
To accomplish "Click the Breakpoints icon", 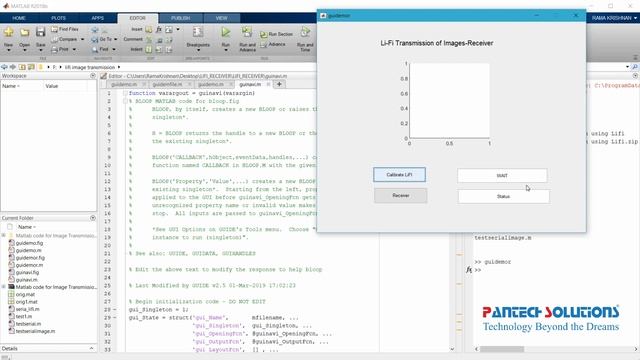I will pos(198,32).
